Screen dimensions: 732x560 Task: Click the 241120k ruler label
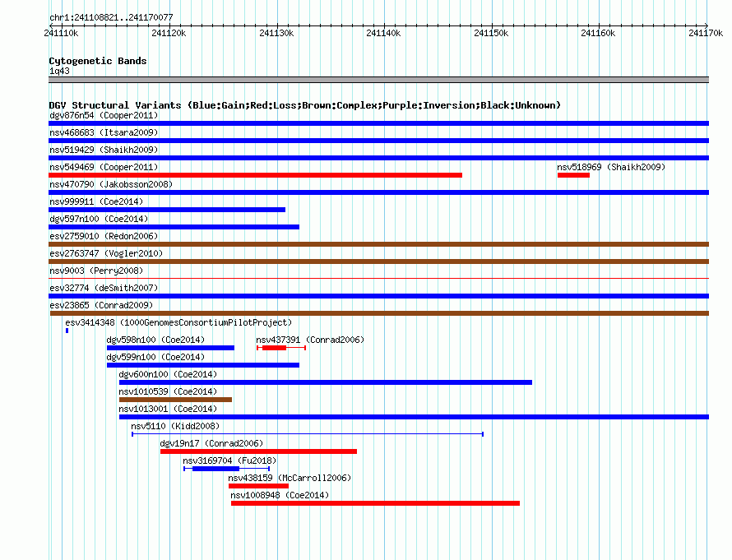[x=169, y=33]
